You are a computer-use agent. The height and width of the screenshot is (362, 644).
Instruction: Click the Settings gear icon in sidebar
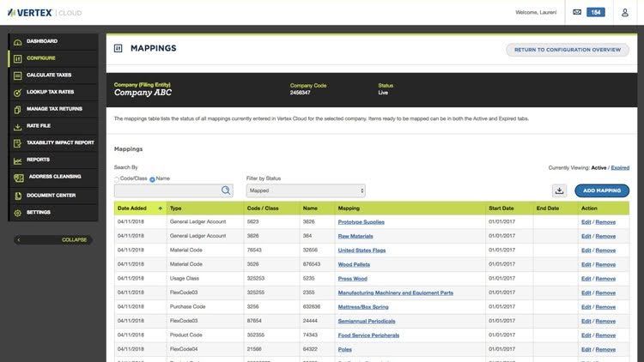pyautogui.click(x=17, y=212)
